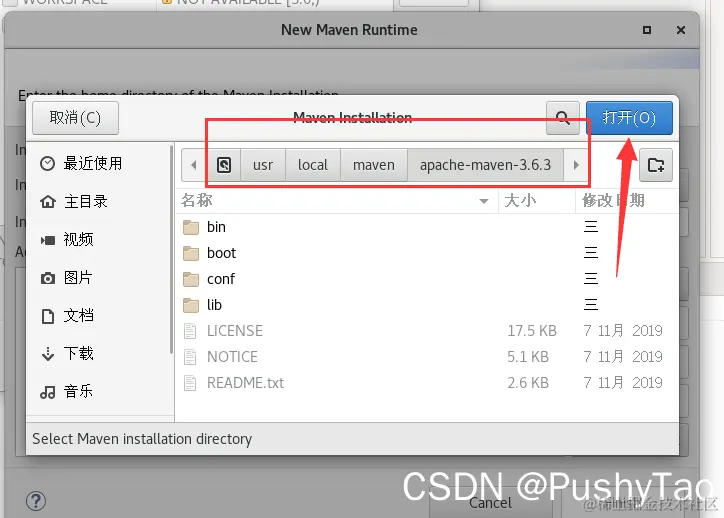The image size is (724, 518).
Task: Open 图片 pictures in sidebar
Action: [99, 277]
